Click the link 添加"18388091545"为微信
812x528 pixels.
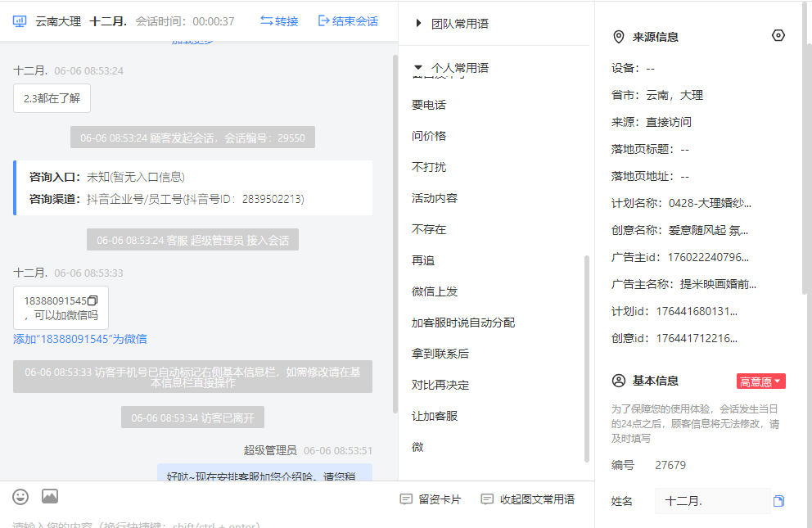[x=79, y=339]
